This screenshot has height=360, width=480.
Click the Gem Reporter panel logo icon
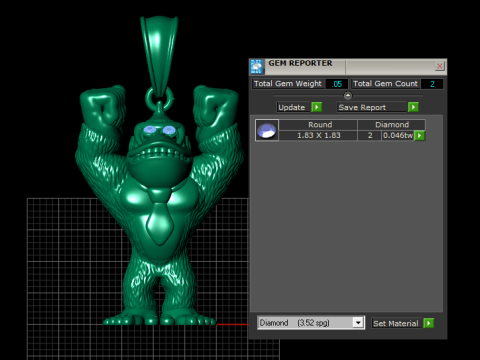[x=256, y=67]
